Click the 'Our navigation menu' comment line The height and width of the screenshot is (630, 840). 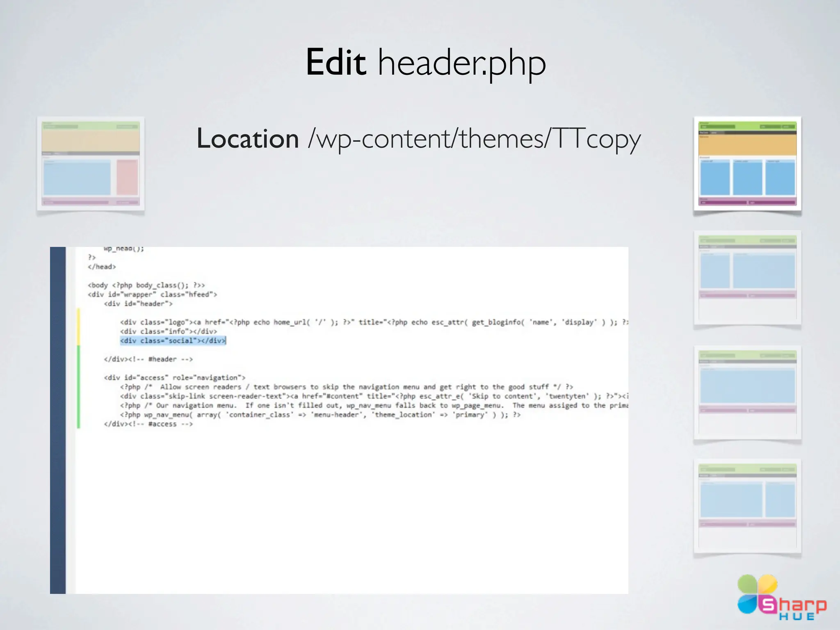374,406
